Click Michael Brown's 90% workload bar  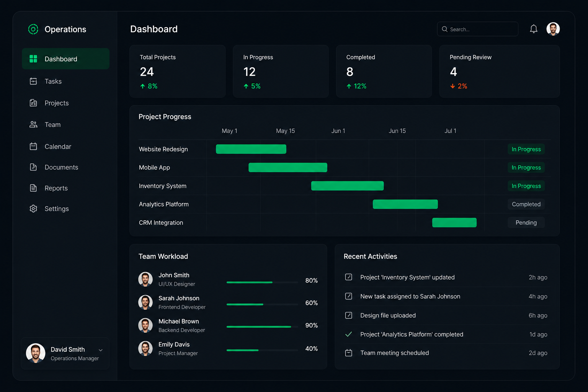coord(262,327)
